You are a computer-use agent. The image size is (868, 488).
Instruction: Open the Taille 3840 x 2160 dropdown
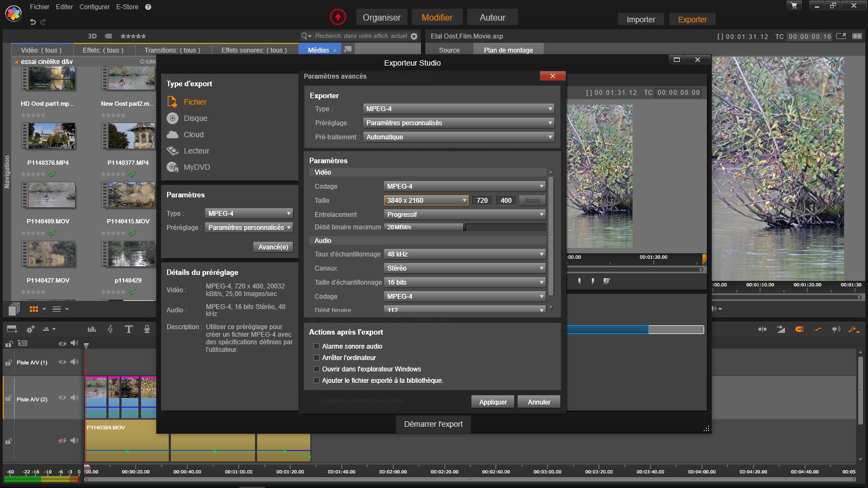point(426,201)
